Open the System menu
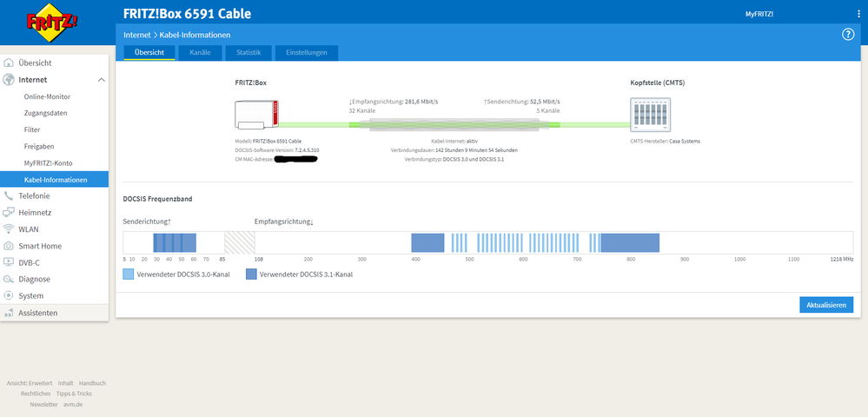The width and height of the screenshot is (868, 417). pos(54,295)
